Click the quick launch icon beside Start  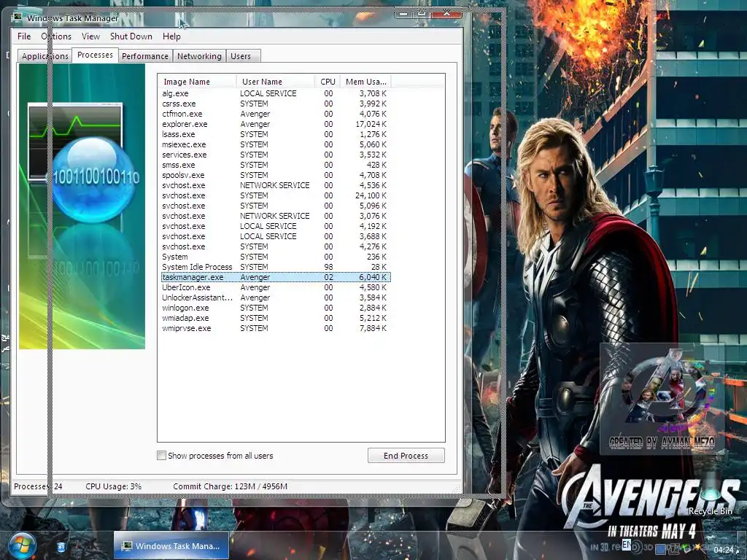[61, 547]
